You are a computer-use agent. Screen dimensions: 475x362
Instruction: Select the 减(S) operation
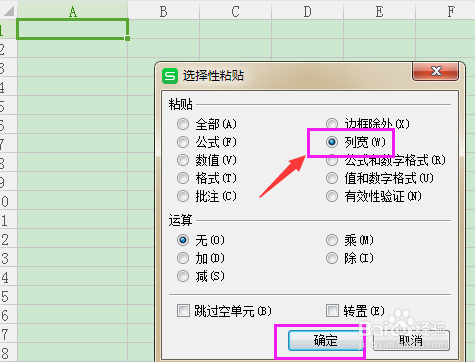[x=183, y=276]
